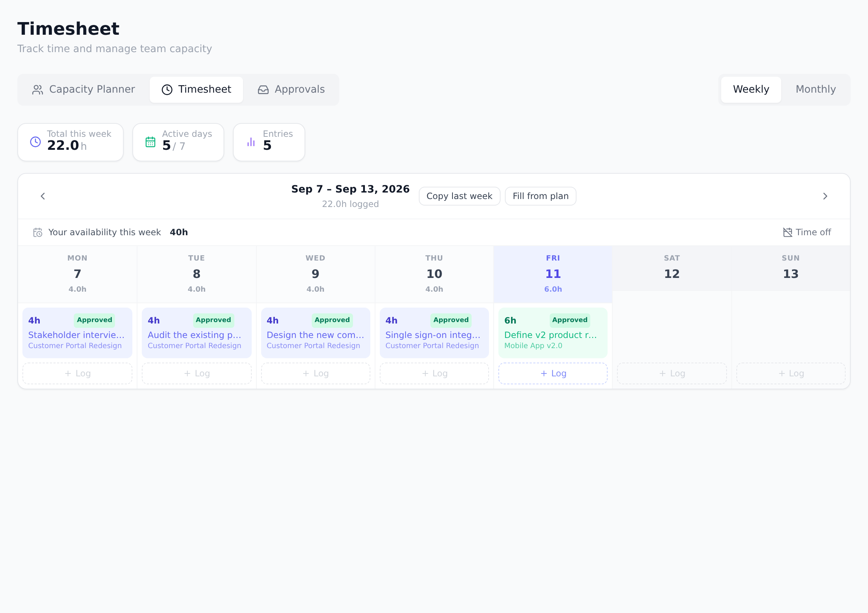The height and width of the screenshot is (613, 868).
Task: Open the Audit the existing entry card
Action: tap(197, 333)
